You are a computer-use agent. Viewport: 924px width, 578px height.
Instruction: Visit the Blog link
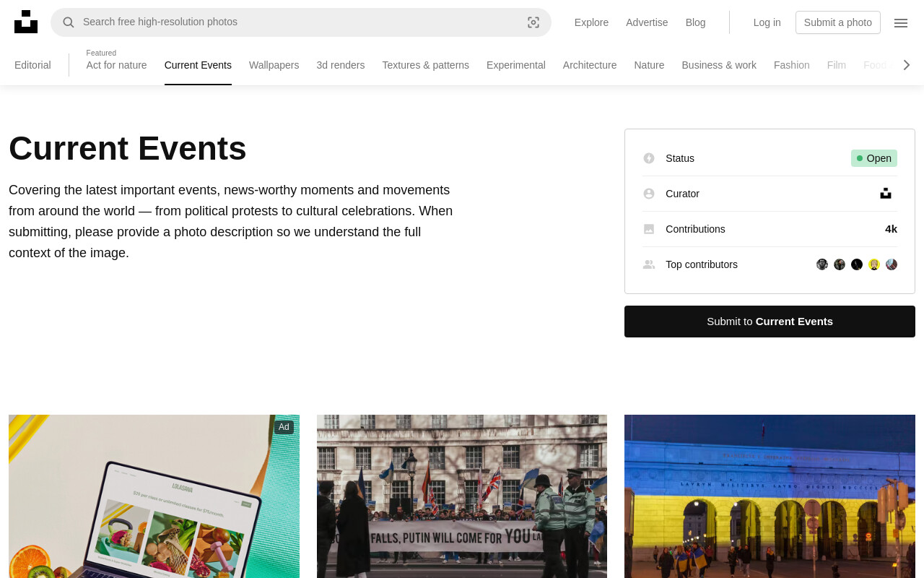tap(695, 22)
